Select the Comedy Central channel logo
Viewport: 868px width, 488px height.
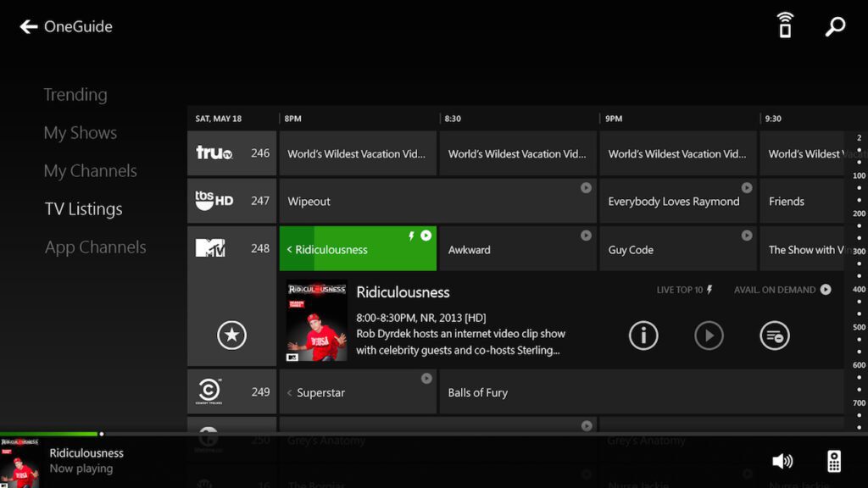click(x=209, y=391)
